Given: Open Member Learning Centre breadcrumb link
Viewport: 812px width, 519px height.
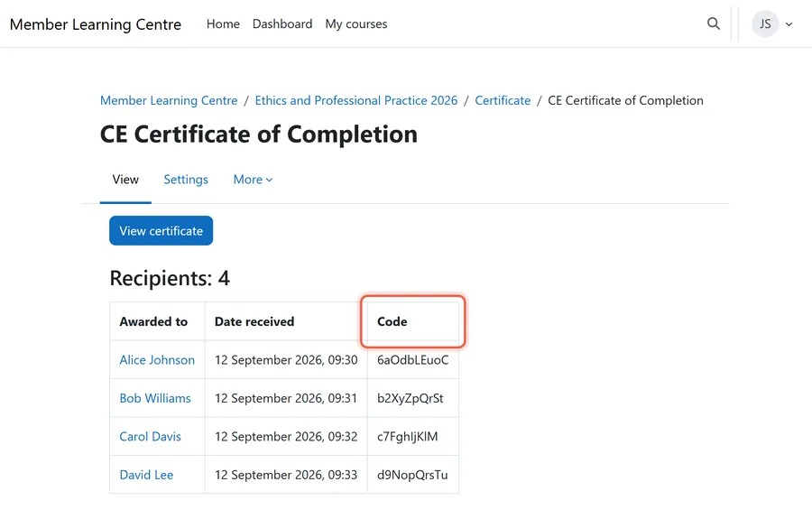Looking at the screenshot, I should (169, 100).
